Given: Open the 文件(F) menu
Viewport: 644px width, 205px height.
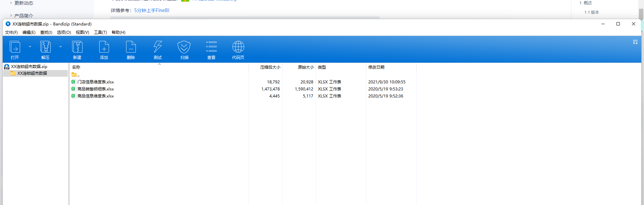Looking at the screenshot, I should tap(11, 32).
